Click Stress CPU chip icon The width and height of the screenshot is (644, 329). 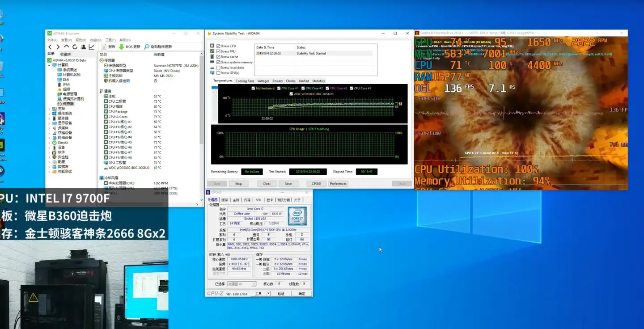[212, 46]
